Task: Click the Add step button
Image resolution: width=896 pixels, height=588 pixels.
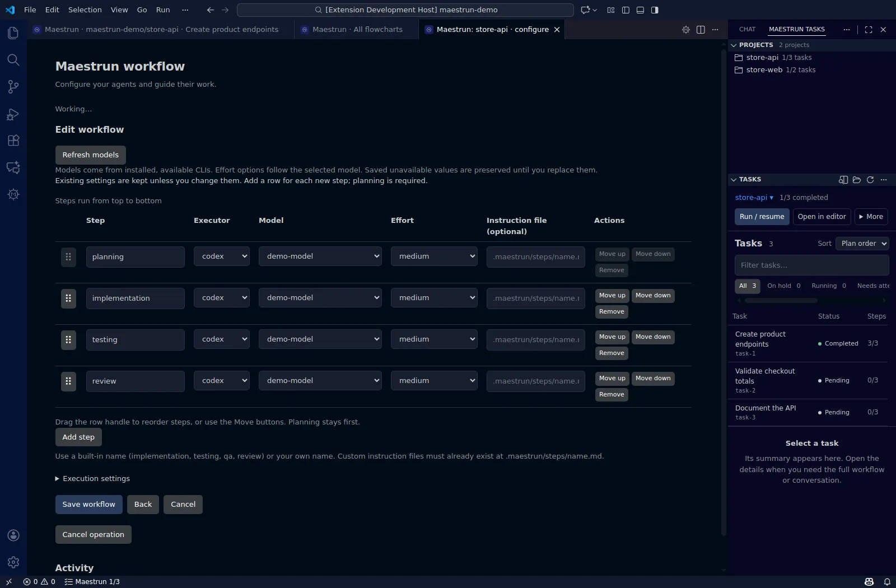Action: point(78,437)
